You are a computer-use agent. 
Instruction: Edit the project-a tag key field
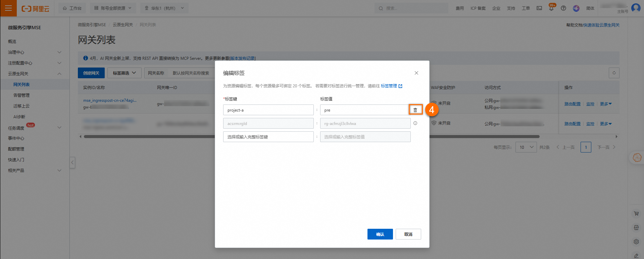268,110
